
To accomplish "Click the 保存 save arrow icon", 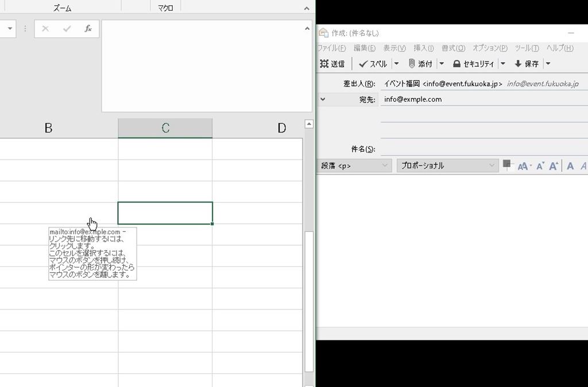I will (518, 64).
